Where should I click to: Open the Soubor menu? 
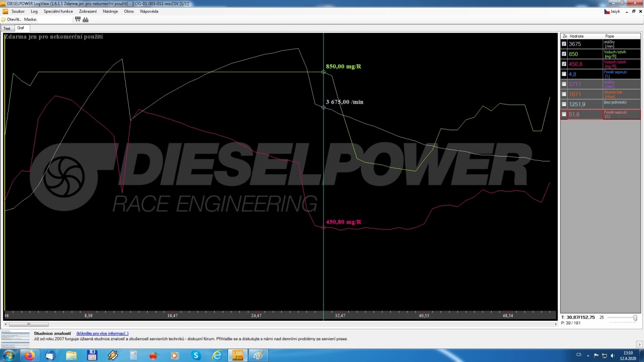pyautogui.click(x=18, y=11)
